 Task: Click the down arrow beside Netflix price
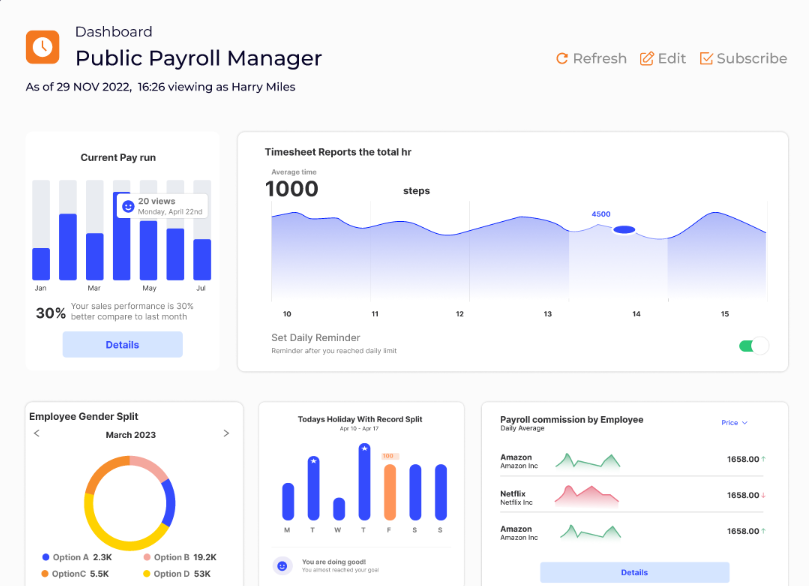[764, 495]
